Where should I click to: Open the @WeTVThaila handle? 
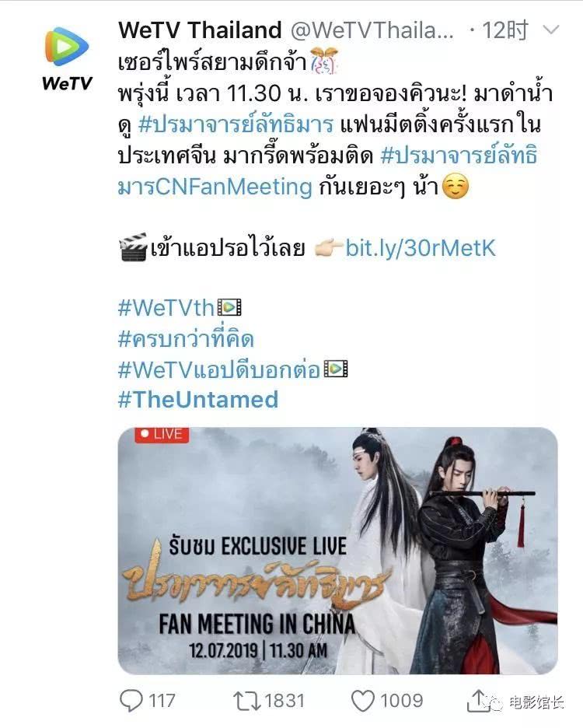click(x=372, y=30)
